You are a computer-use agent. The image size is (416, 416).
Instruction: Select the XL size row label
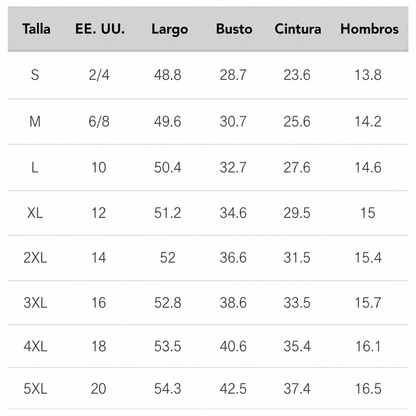point(35,213)
